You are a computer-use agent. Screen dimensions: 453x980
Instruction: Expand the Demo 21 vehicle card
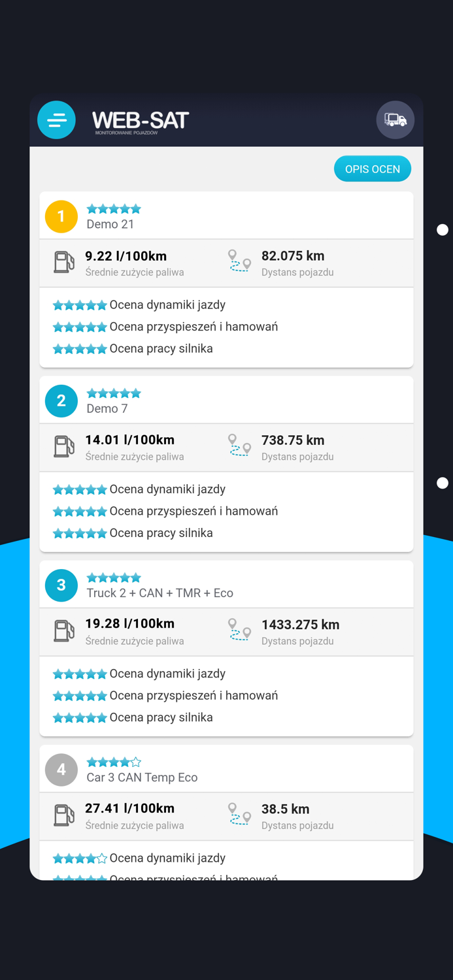click(x=226, y=216)
